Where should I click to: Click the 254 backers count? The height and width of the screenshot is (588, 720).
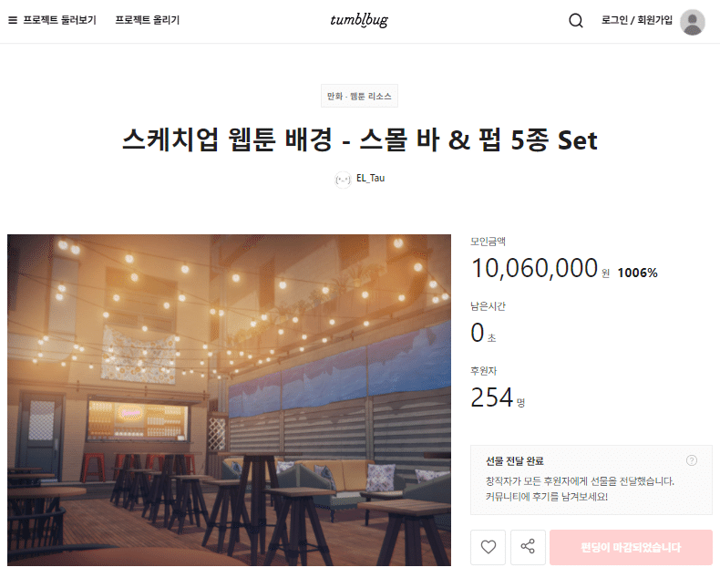[492, 397]
